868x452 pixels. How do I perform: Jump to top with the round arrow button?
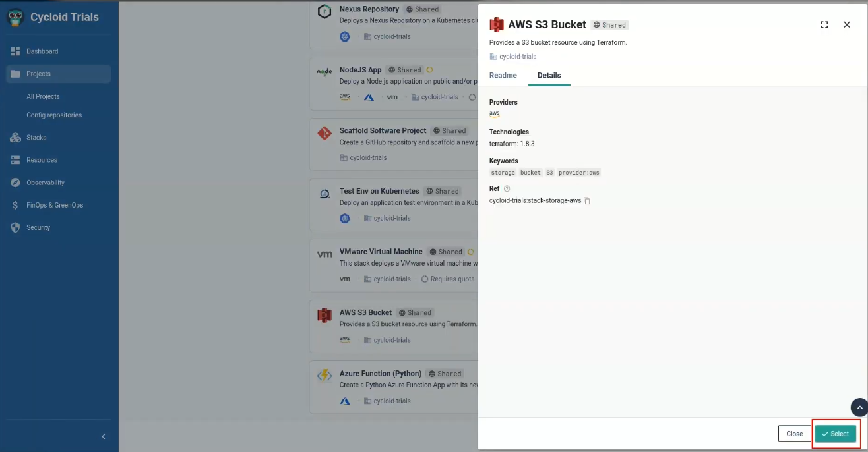[x=859, y=408]
